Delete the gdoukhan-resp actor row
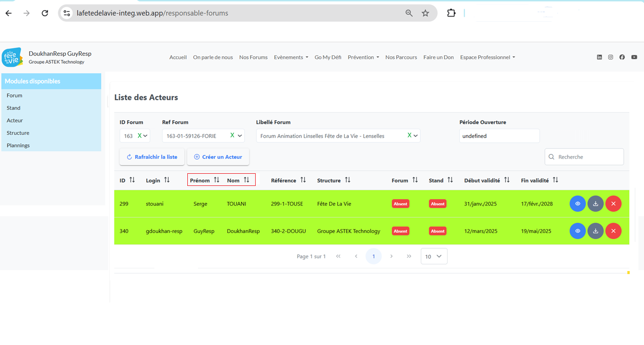The image size is (644, 345). click(613, 231)
